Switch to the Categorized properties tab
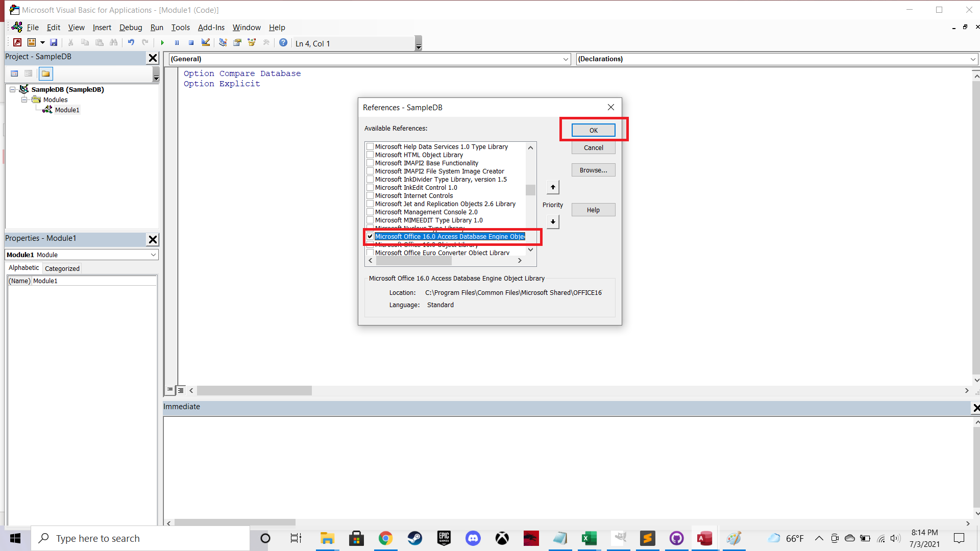 coord(62,268)
